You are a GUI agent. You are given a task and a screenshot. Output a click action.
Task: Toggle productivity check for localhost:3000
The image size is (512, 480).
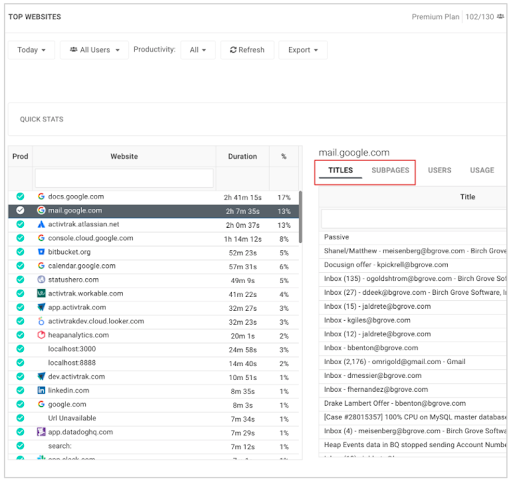pos(20,349)
